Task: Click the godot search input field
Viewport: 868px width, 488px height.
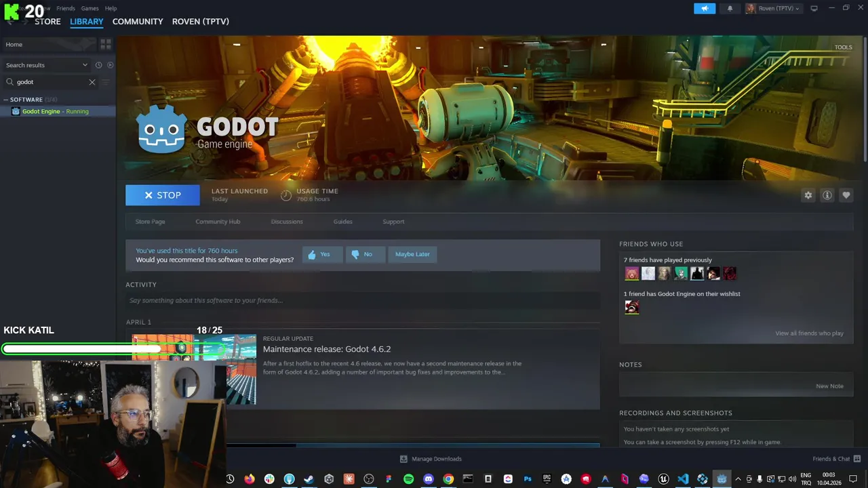Action: pyautogui.click(x=51, y=82)
